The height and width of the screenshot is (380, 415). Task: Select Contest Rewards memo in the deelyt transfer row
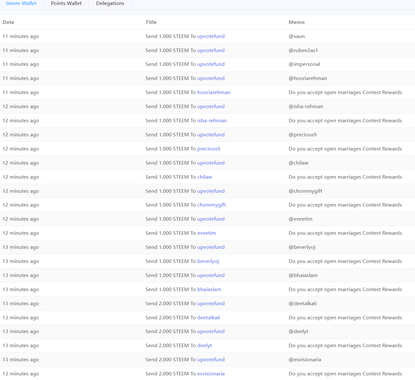tap(345, 345)
